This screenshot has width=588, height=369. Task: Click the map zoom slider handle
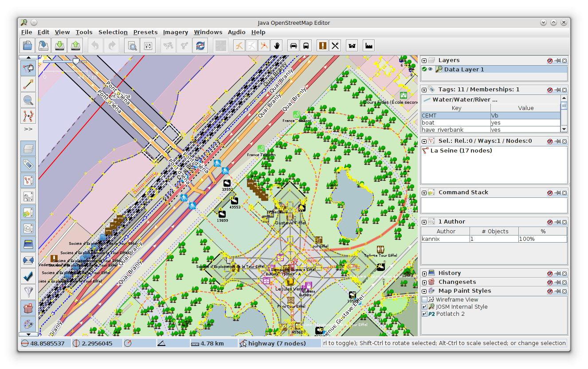(76, 61)
